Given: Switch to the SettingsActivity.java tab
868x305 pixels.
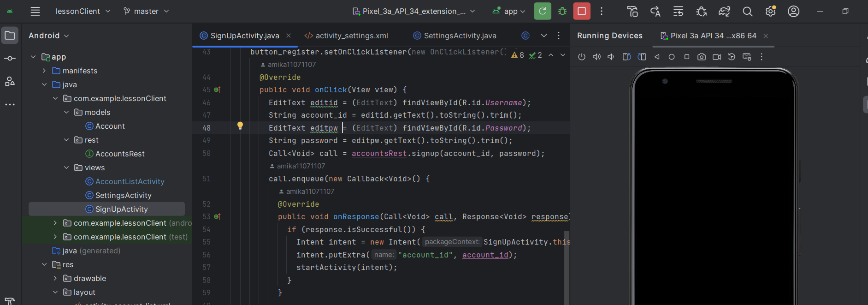Looking at the screenshot, I should [x=455, y=36].
